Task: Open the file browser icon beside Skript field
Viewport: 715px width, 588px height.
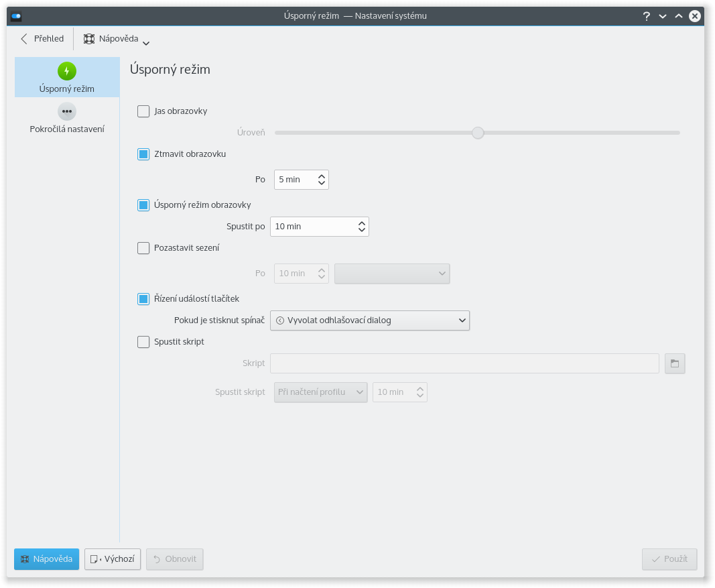Action: pos(675,363)
